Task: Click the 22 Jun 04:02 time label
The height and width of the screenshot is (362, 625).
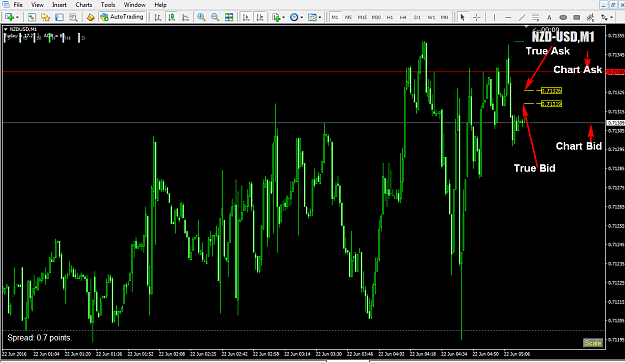Action: point(391,354)
